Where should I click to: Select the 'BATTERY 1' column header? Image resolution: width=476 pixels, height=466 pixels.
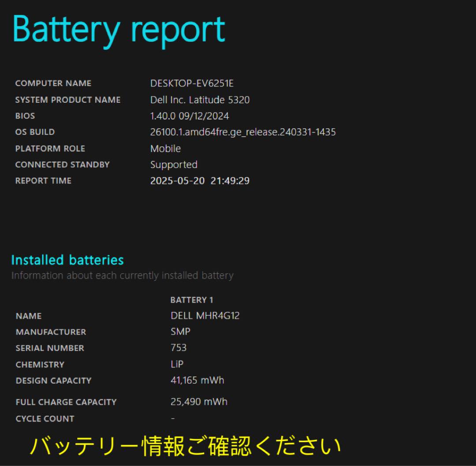point(192,300)
